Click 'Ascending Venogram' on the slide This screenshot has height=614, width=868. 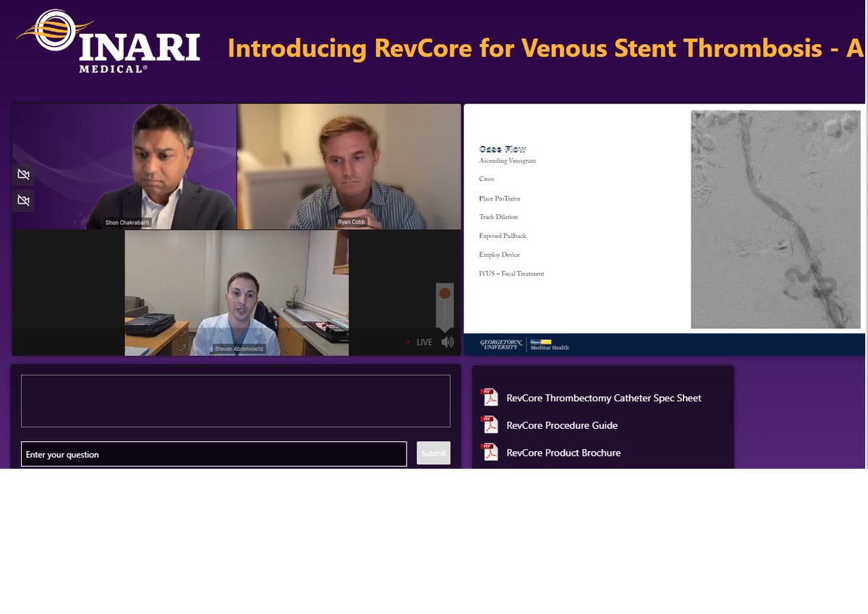pos(507,161)
